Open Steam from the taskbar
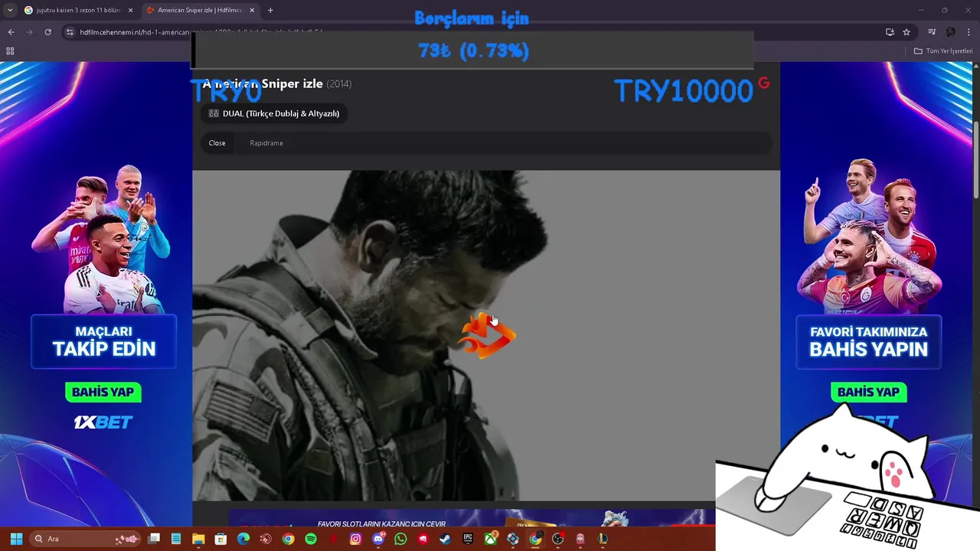The height and width of the screenshot is (551, 980). (445, 539)
